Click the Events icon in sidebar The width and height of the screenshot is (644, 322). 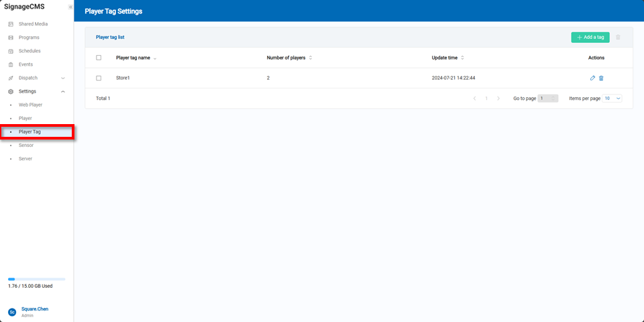coord(11,64)
